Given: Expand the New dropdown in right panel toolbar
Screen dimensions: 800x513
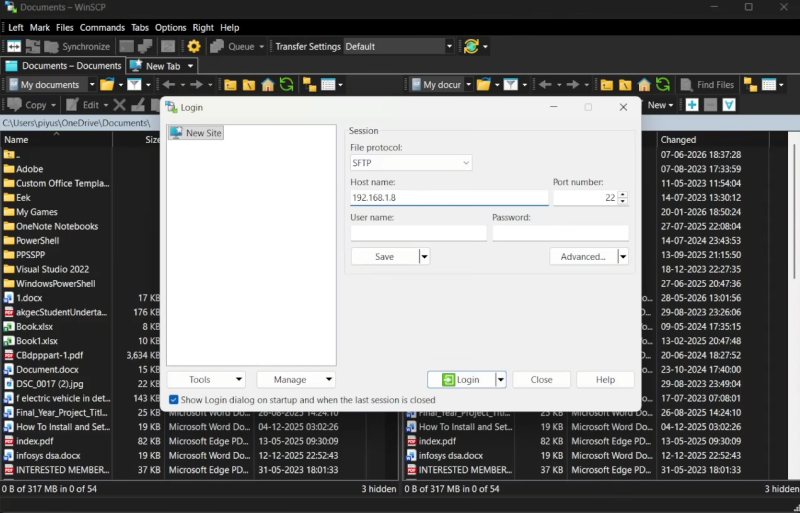Looking at the screenshot, I should coord(670,105).
